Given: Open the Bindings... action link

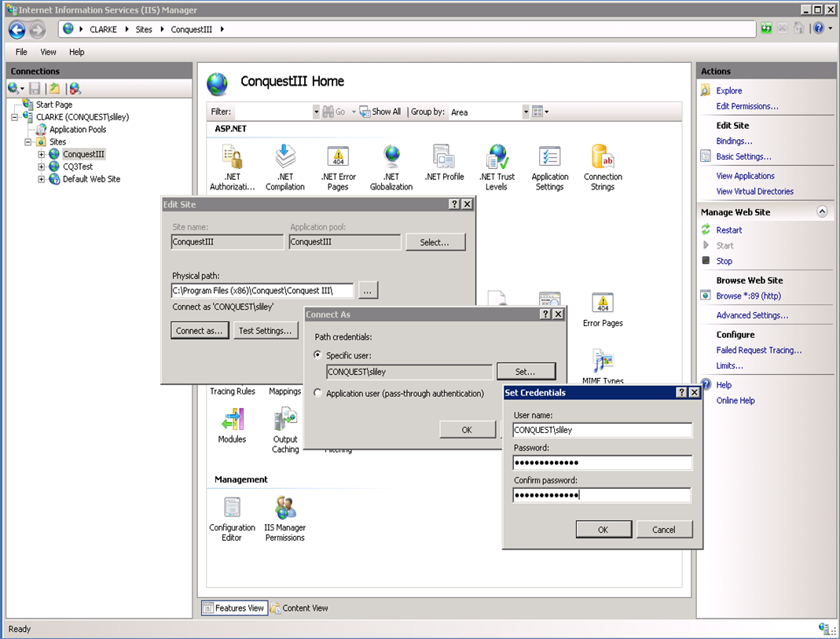Looking at the screenshot, I should click(x=734, y=141).
